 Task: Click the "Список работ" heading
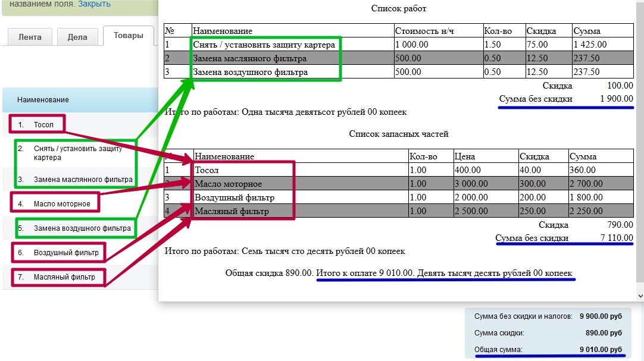398,9
